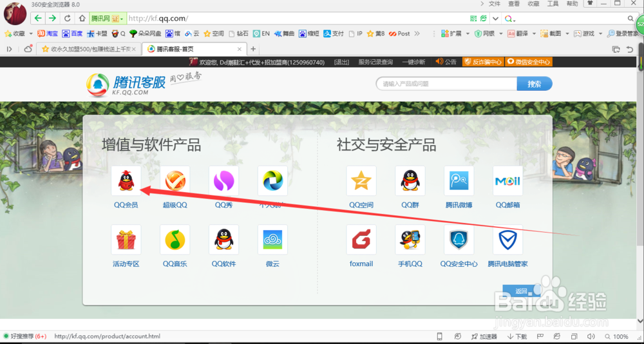Expand the 截图 screenshot dropdown

pyautogui.click(x=567, y=33)
